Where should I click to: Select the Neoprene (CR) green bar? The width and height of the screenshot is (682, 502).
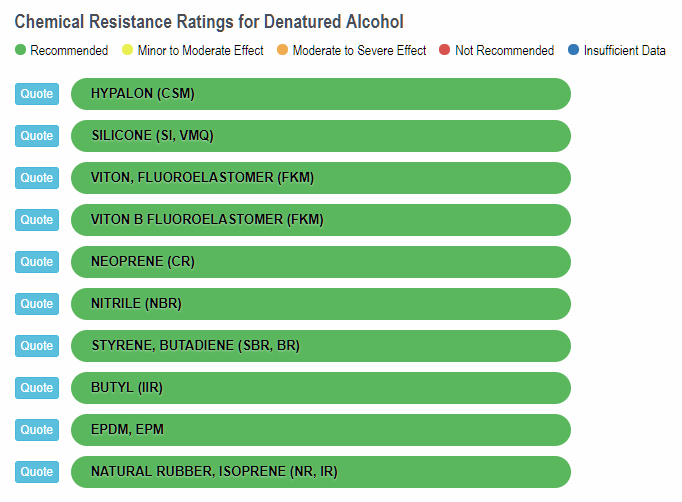320,262
